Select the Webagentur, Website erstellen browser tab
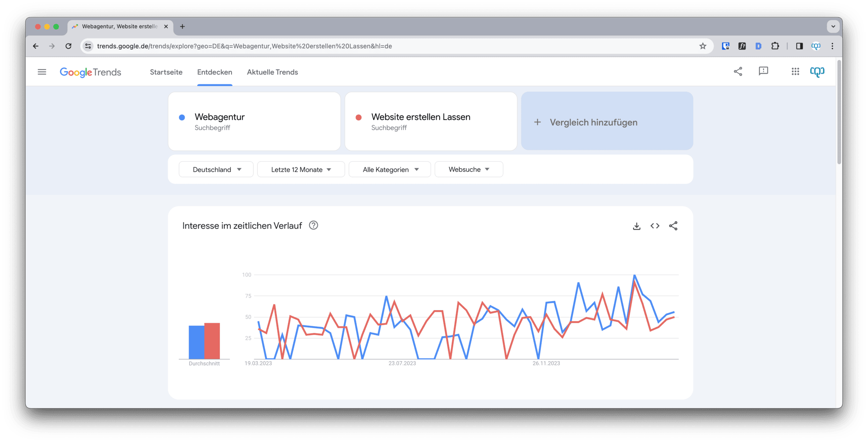Viewport: 868px width, 442px height. coord(120,27)
